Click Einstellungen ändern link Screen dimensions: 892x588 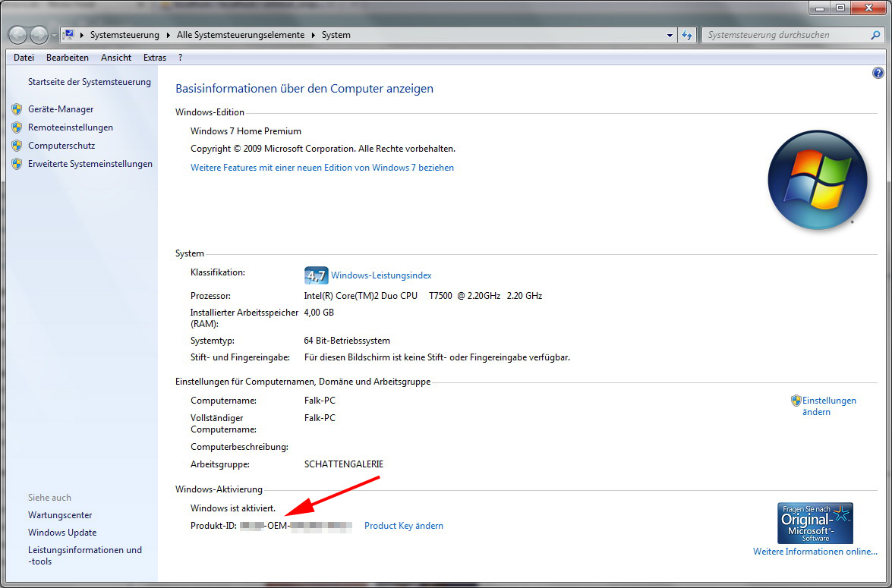click(829, 406)
